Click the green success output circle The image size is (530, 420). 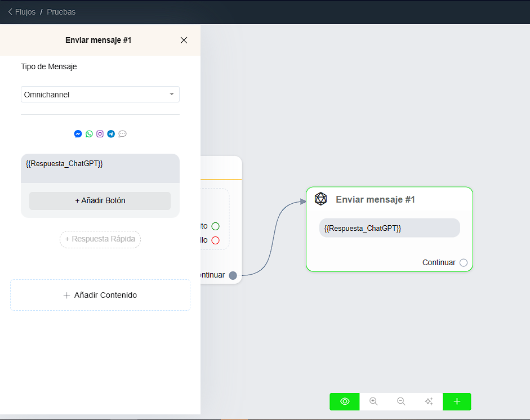click(x=215, y=226)
